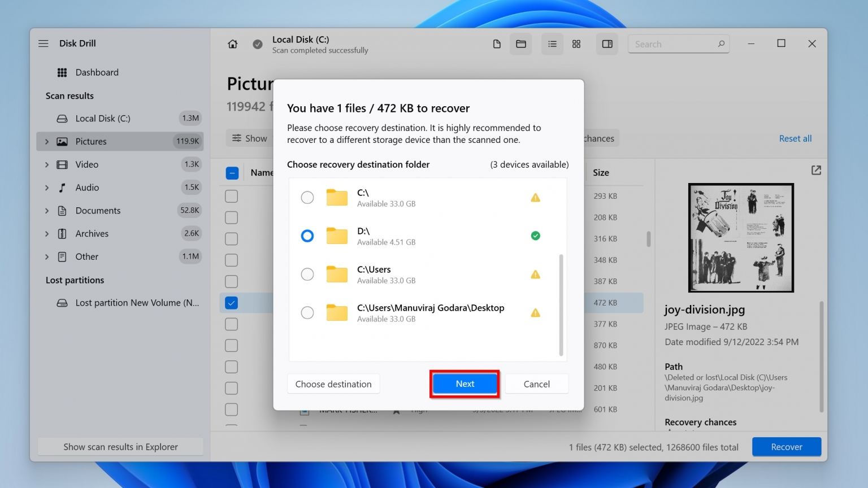Screen dimensions: 868x488
Task: Expand the Pictures category
Action: (x=47, y=141)
